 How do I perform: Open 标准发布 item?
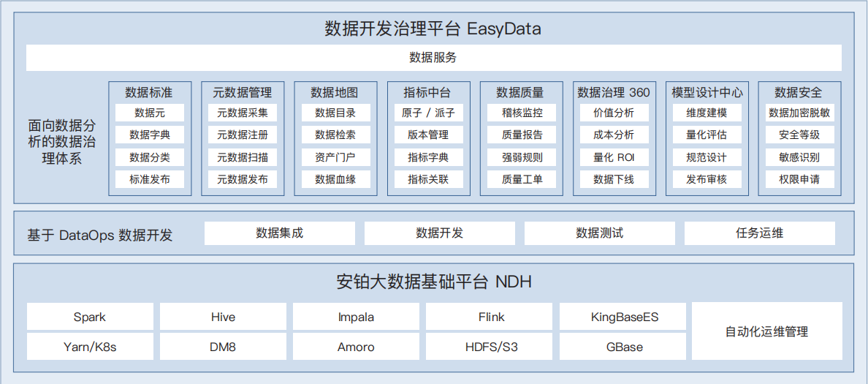point(150,179)
